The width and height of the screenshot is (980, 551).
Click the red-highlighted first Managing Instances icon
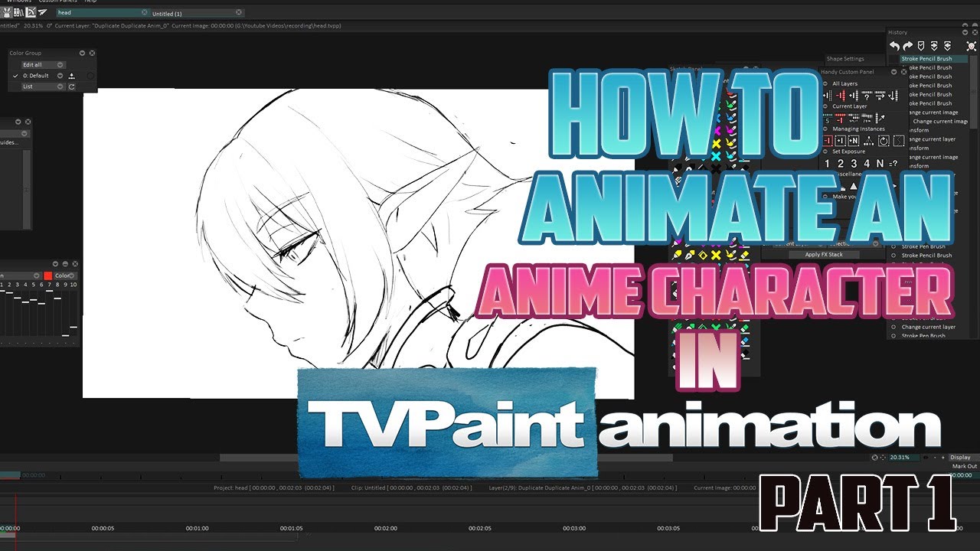[x=828, y=141]
